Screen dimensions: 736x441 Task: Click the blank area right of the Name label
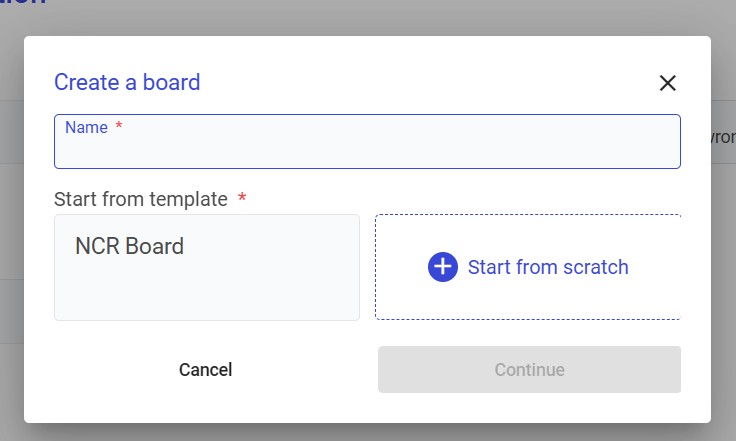400,127
